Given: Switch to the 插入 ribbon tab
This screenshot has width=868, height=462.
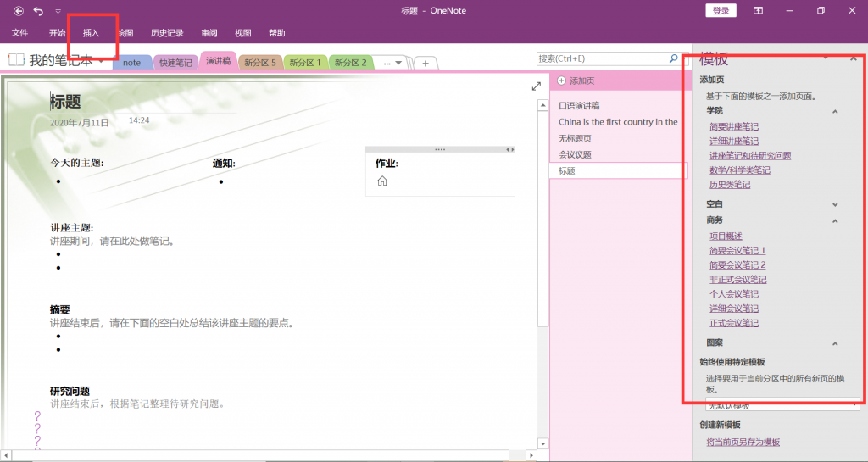Looking at the screenshot, I should (x=91, y=33).
